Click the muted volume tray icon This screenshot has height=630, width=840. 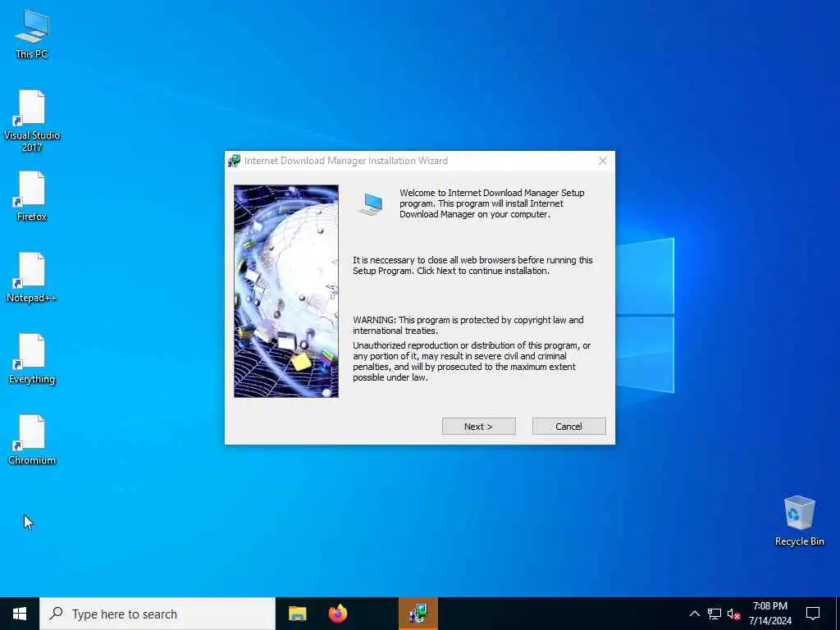733,614
